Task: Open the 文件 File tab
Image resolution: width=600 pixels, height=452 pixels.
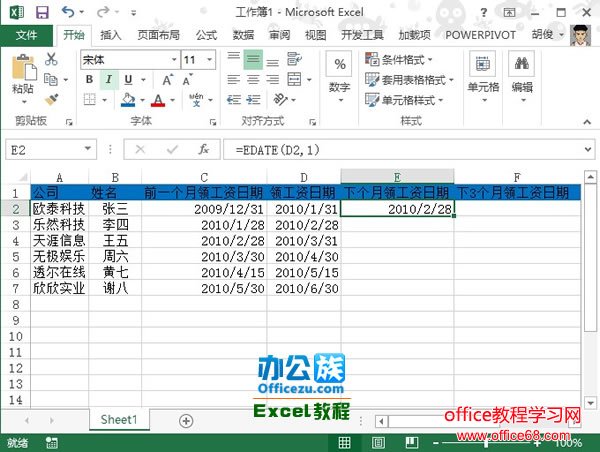Action: point(26,35)
